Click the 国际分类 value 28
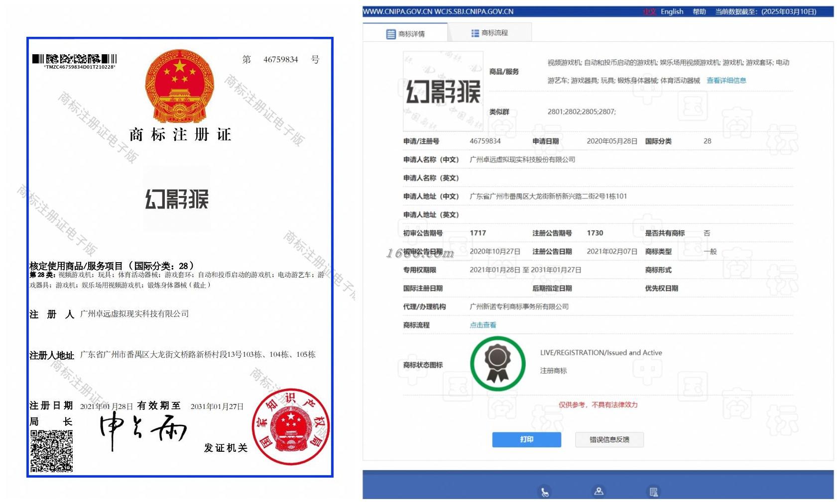 click(707, 141)
